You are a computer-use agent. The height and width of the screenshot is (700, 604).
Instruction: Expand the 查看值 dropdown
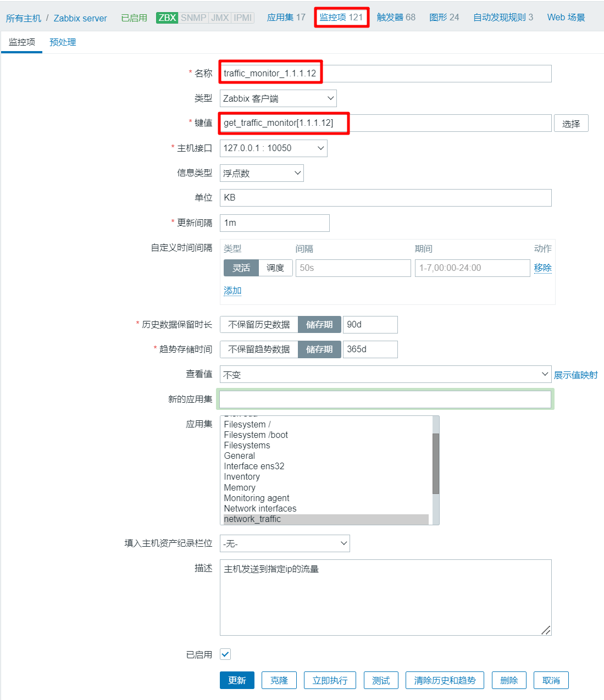point(385,375)
